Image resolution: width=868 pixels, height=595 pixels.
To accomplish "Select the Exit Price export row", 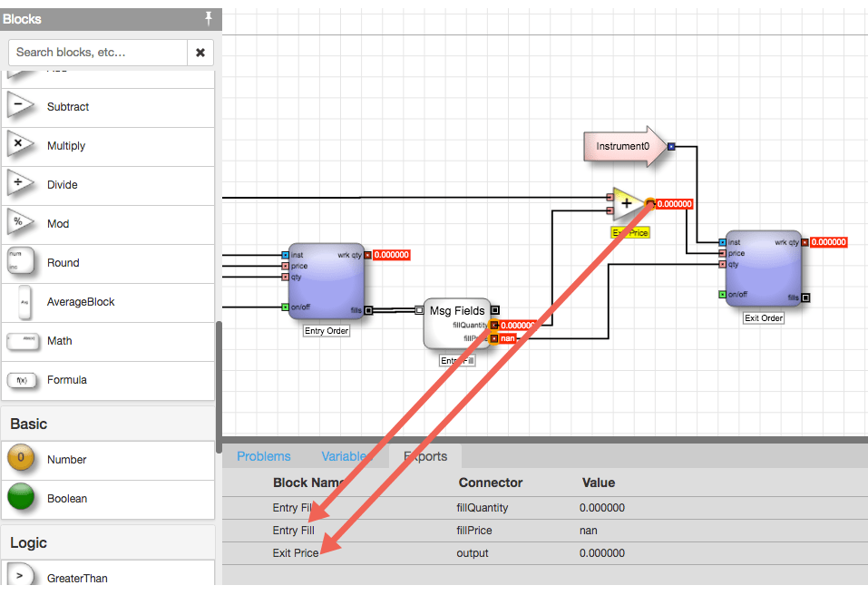I will pos(545,553).
